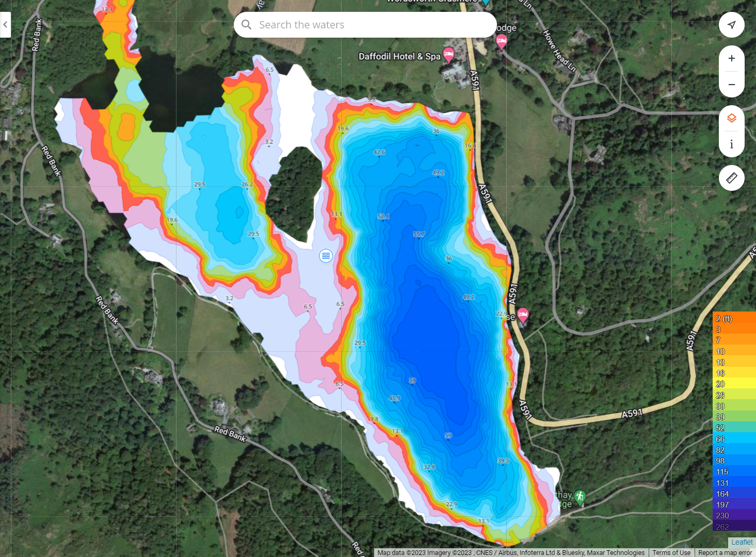Click the magnifier search icon
Viewport: 756px width, 557px height.
[247, 25]
